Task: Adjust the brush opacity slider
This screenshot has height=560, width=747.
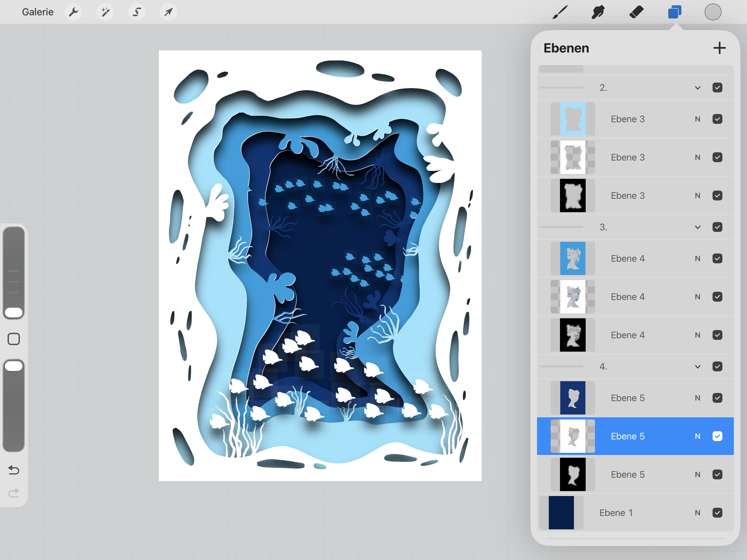Action: [14, 405]
